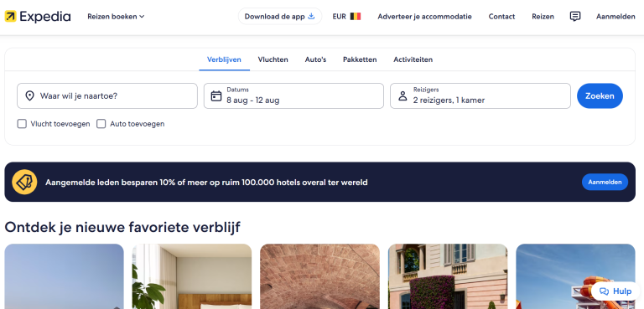Click the Waar wil je naartoe field
Image resolution: width=644 pixels, height=309 pixels.
click(107, 96)
